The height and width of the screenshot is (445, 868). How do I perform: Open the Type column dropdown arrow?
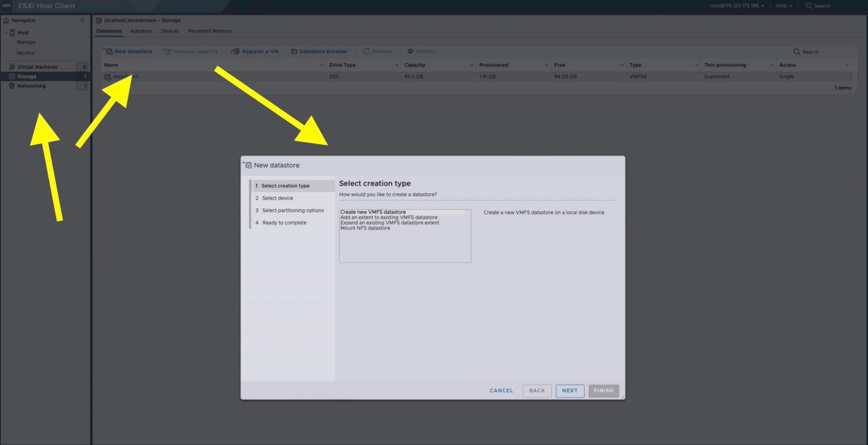click(697, 65)
